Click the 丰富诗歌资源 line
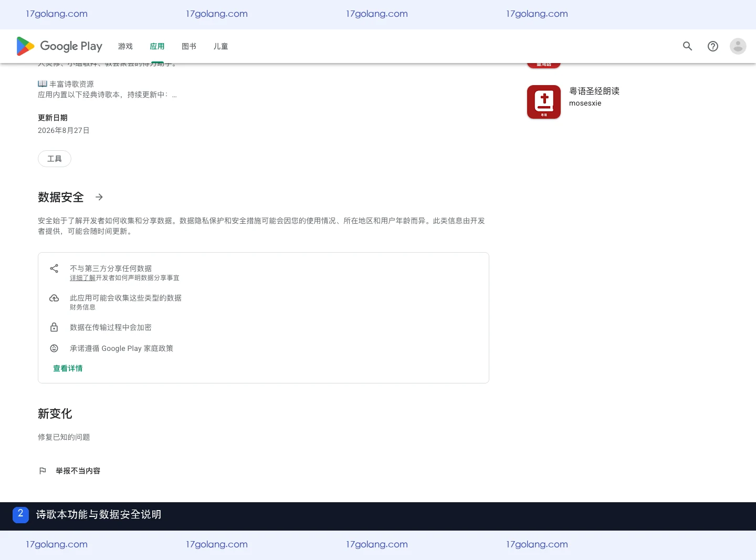756x560 pixels. point(66,84)
